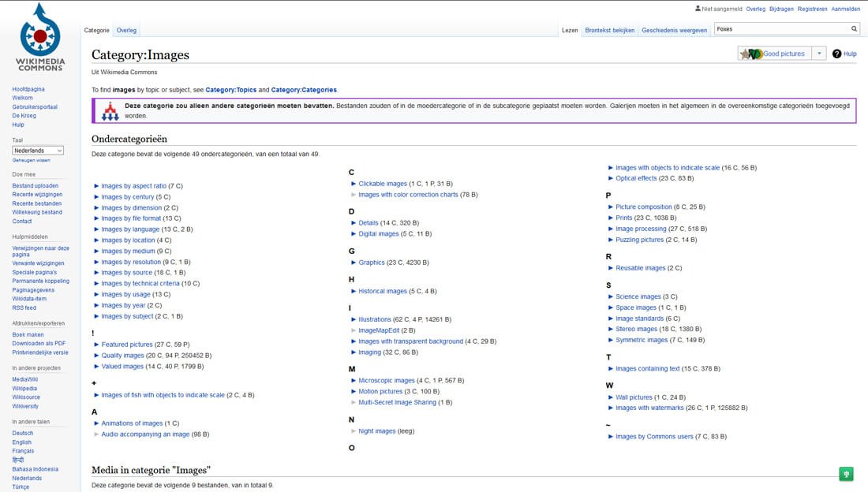Click the purple category notice icon
Screen dimensions: 868x492
[x=110, y=110]
